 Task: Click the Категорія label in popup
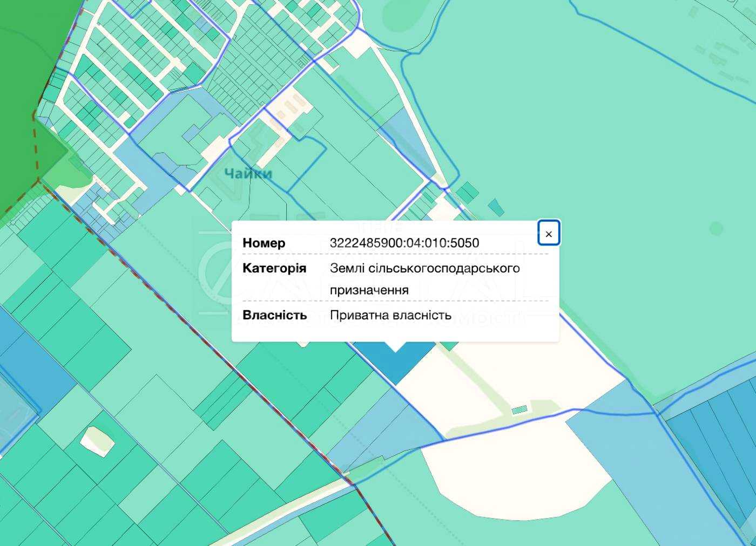point(274,268)
